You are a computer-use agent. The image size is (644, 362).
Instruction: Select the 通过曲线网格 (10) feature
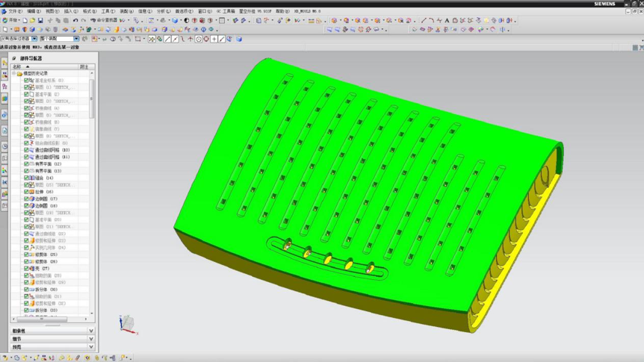click(52, 150)
